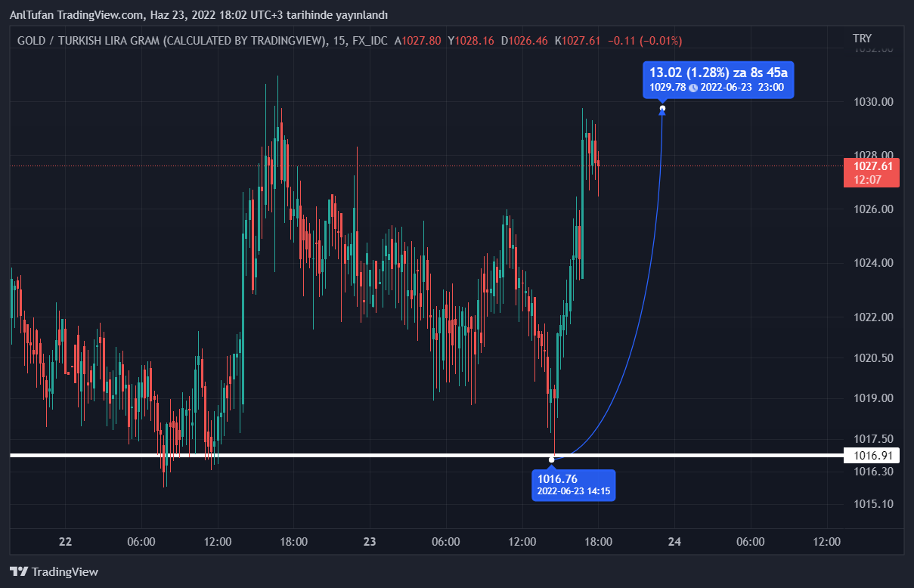Click the 13.02 (1.28%) forecast tooltip
Viewport: 914px width, 588px height.
coord(717,73)
